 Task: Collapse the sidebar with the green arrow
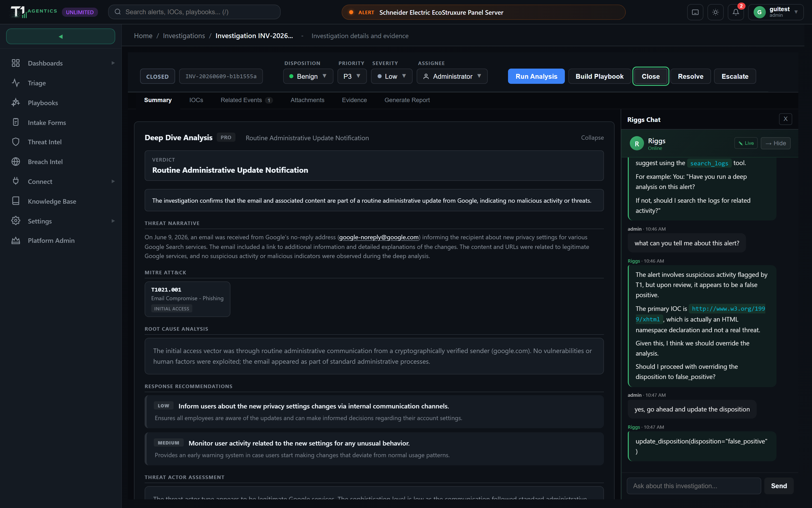tap(61, 36)
